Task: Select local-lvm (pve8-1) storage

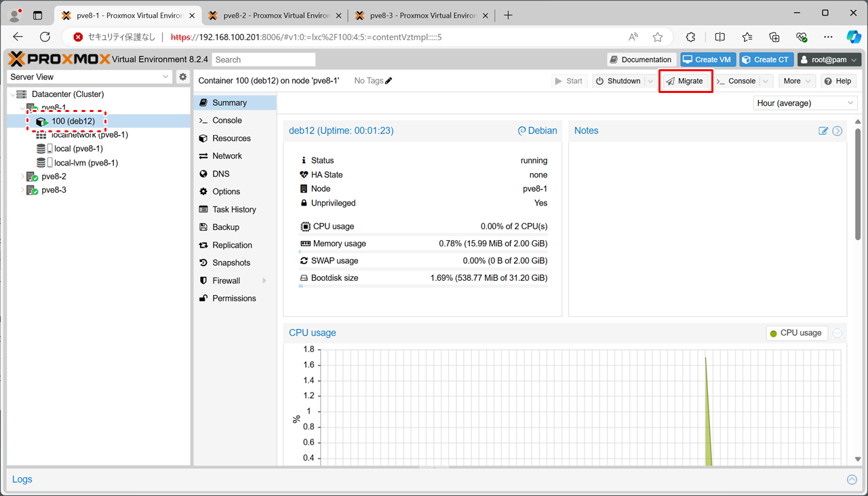Action: (85, 163)
